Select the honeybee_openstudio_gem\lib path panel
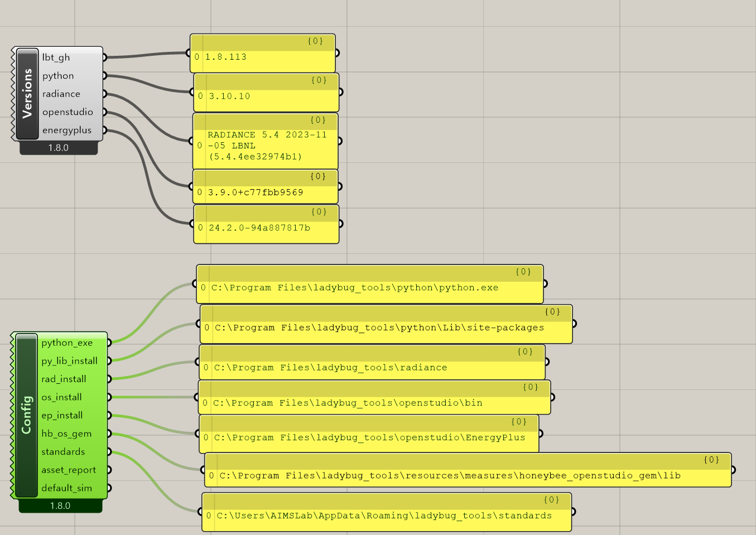Screen dimensions: 756x535 [468, 470]
